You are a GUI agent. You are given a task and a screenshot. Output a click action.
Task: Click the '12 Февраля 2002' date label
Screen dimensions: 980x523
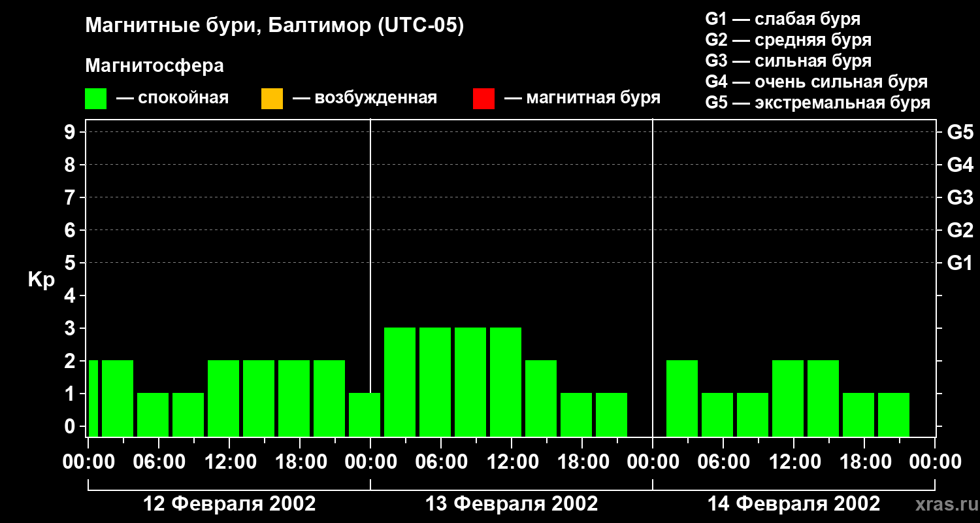(x=229, y=504)
